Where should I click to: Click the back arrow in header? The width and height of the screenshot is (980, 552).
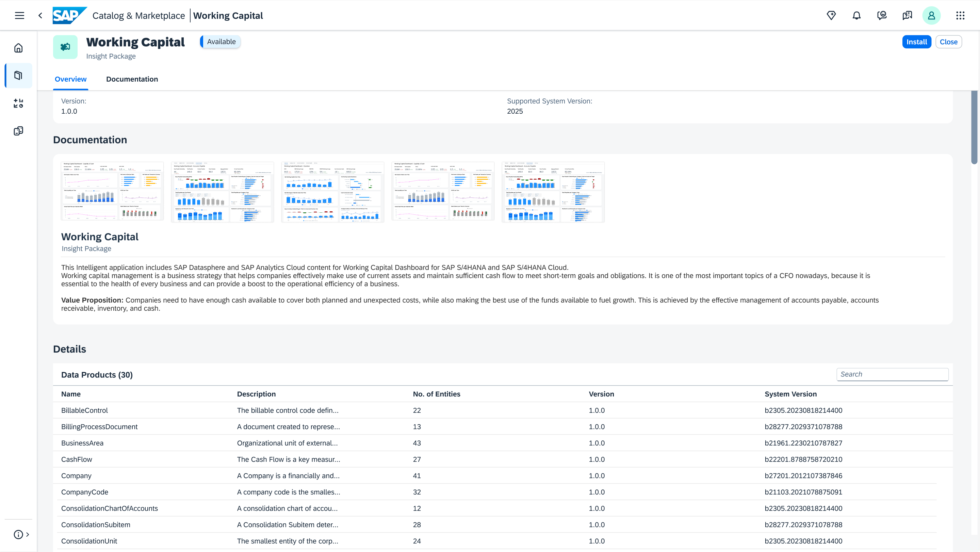[40, 16]
